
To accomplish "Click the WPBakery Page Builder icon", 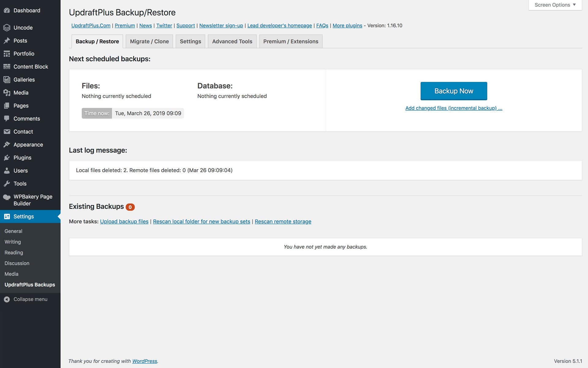I will [x=7, y=197].
